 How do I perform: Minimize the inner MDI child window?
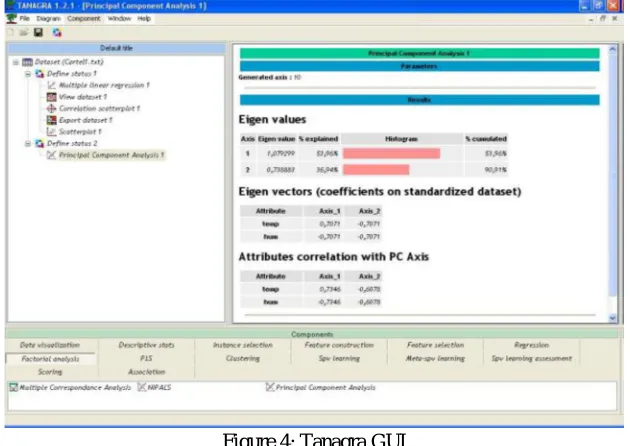[591, 19]
